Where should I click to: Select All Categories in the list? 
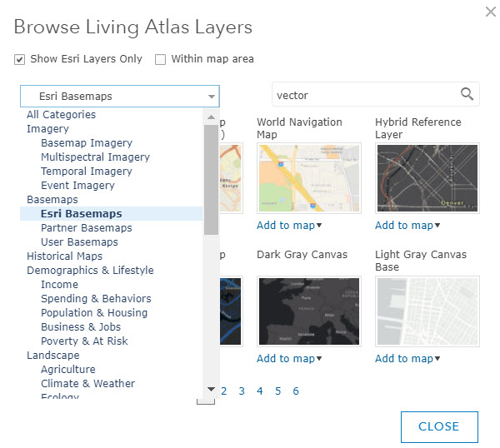(61, 114)
